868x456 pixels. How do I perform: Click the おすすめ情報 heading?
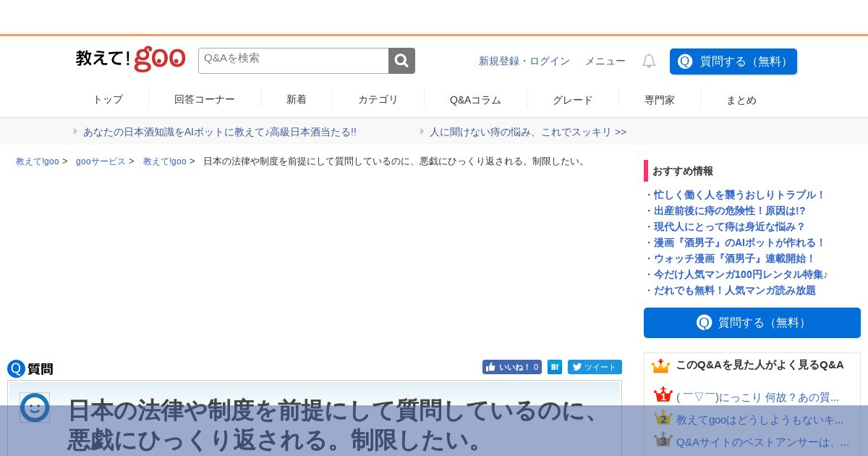(x=683, y=171)
